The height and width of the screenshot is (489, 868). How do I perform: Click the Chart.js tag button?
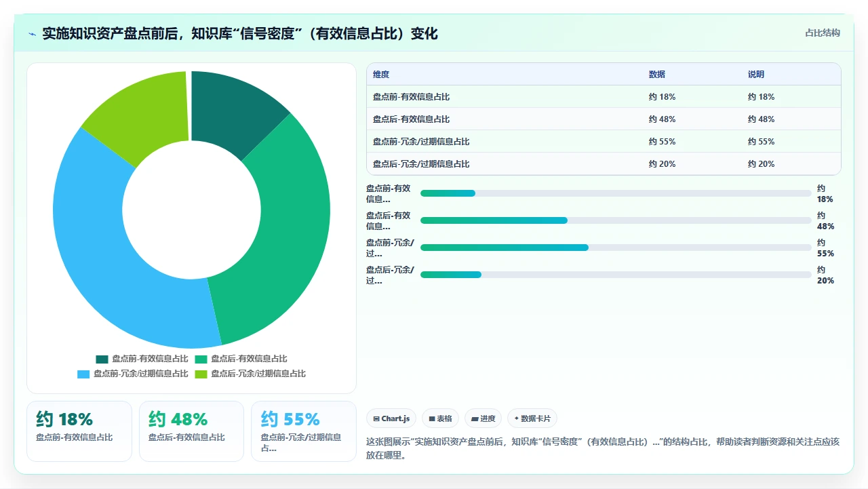coord(391,418)
